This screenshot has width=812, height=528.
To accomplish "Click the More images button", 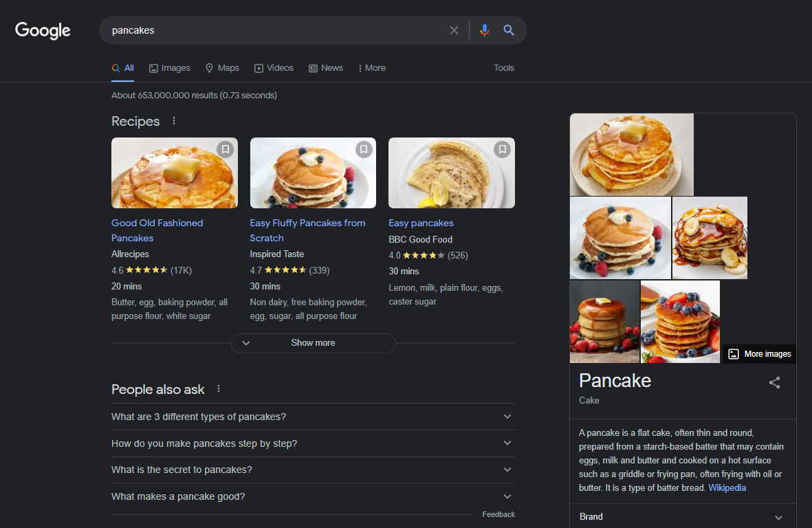I will click(760, 353).
